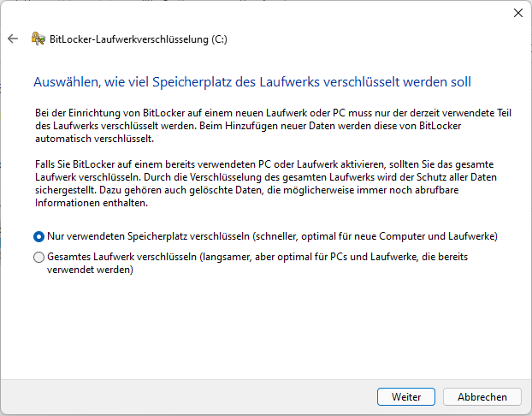Click paragraph starting 'Falls Sie BitLocker auf einem'
Viewport: 532px width, 416px height.
(266, 183)
